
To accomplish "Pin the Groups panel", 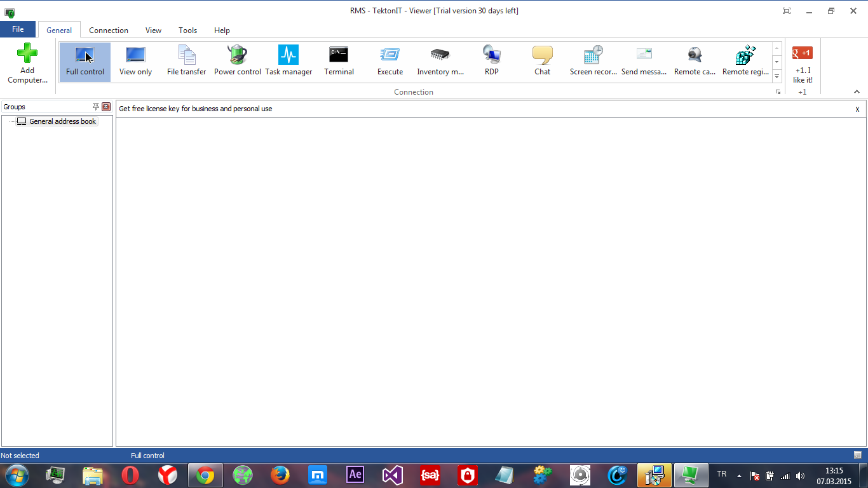I will click(96, 107).
